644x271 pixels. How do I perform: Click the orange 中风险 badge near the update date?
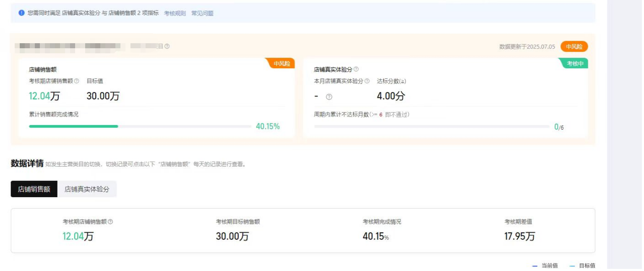[x=574, y=47]
